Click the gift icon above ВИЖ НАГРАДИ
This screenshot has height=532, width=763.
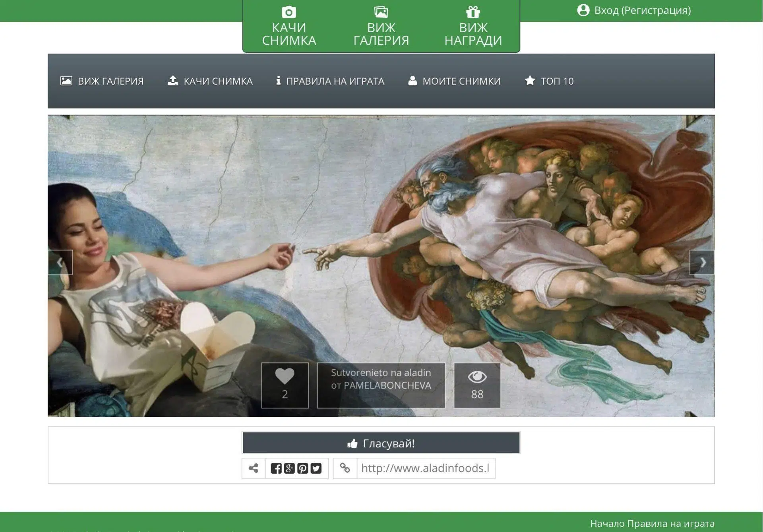tap(473, 12)
